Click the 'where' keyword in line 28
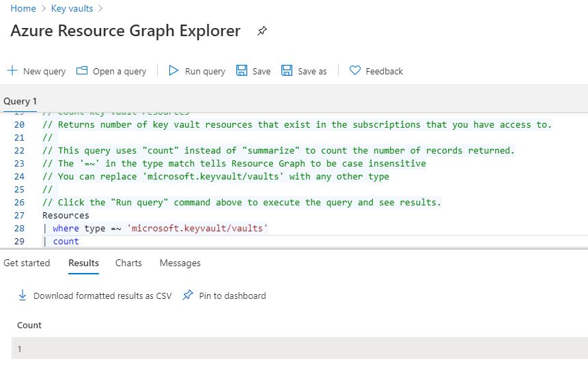 tap(66, 228)
